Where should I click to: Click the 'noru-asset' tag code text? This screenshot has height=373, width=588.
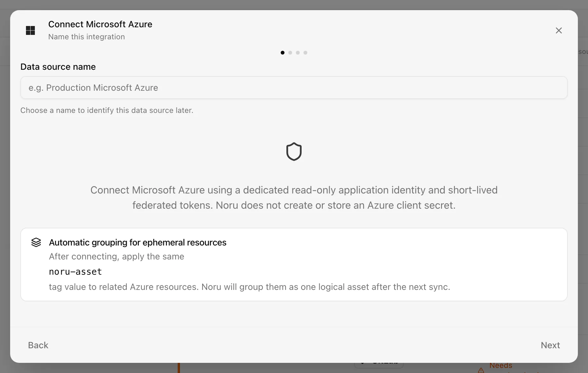click(x=75, y=272)
